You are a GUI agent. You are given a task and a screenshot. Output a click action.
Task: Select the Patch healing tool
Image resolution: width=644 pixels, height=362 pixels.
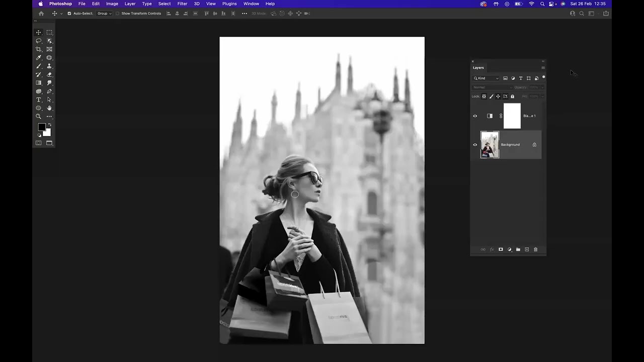49,58
